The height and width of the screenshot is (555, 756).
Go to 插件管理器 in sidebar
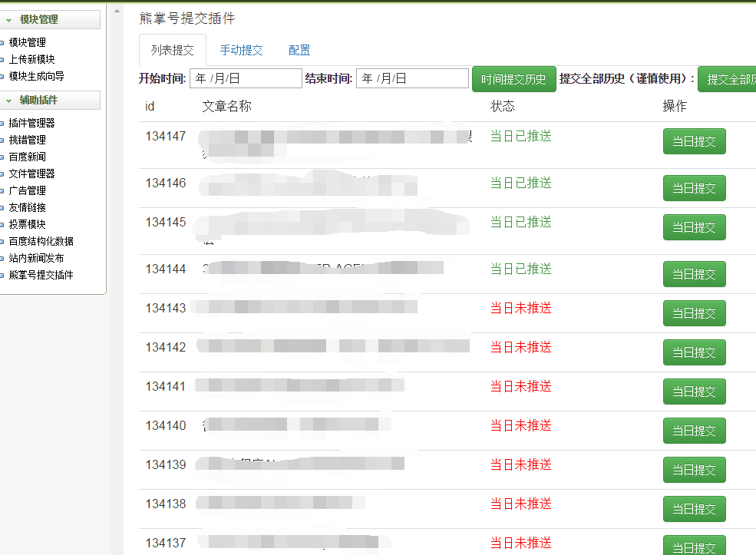coord(31,123)
